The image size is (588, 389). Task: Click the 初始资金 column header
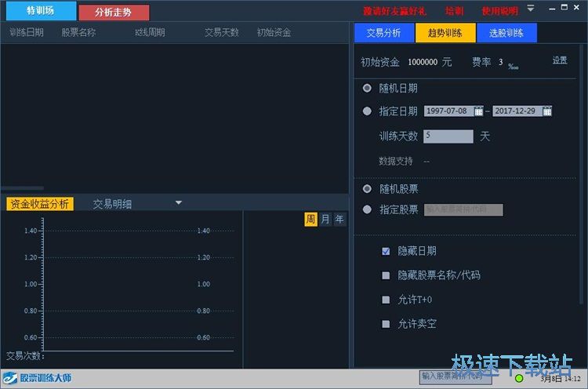(x=274, y=33)
